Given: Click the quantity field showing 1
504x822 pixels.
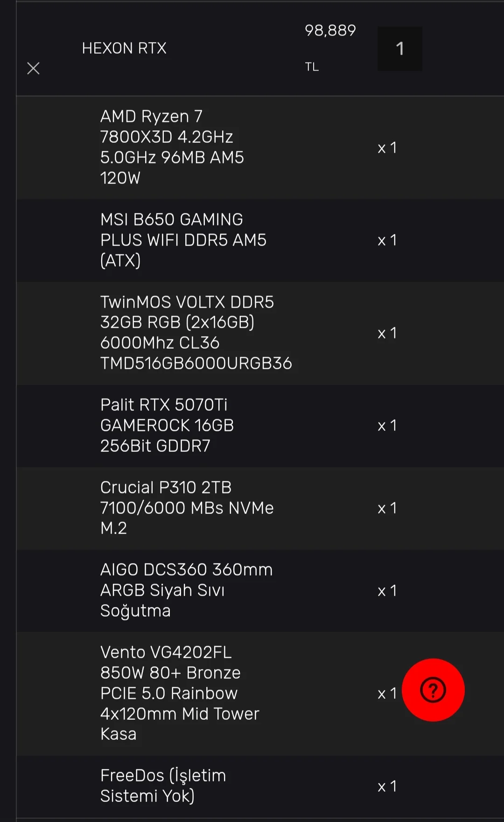Looking at the screenshot, I should click(400, 49).
